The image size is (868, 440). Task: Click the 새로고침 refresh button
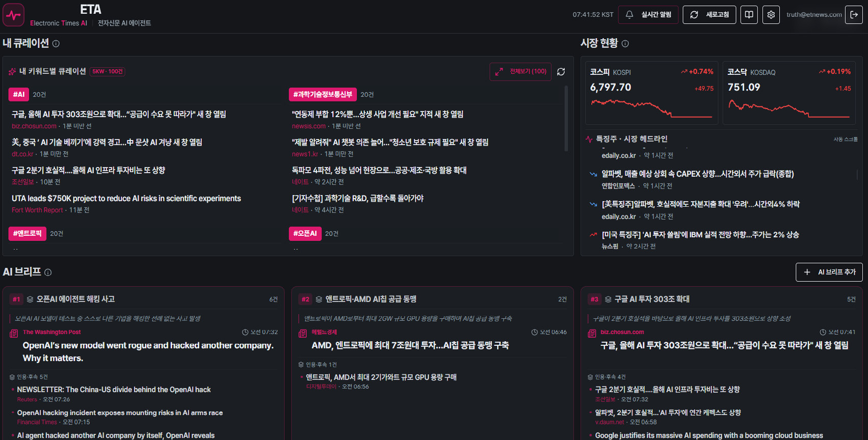coord(709,15)
